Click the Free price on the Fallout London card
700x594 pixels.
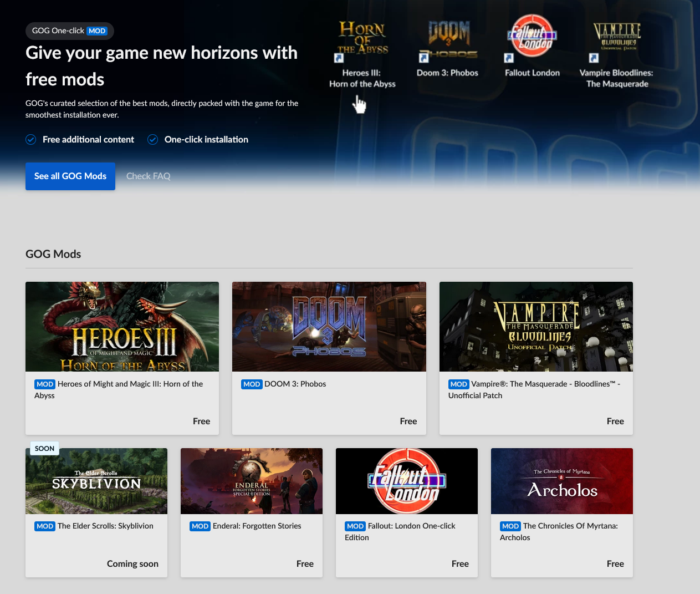460,564
